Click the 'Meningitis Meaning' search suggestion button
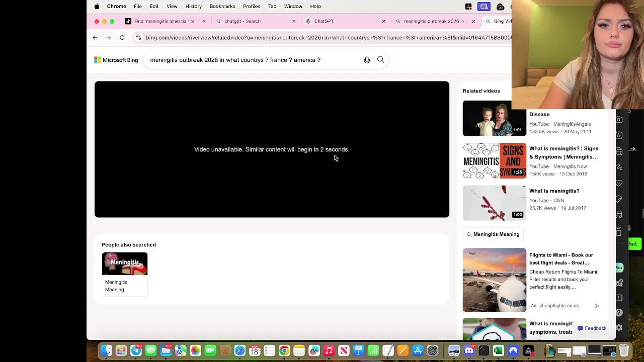This screenshot has height=362, width=644. click(493, 234)
